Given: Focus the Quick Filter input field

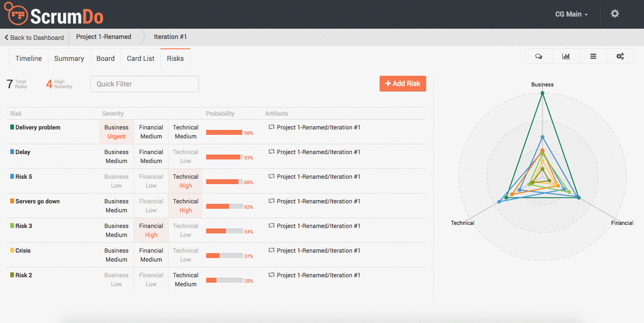Looking at the screenshot, I should tap(144, 84).
